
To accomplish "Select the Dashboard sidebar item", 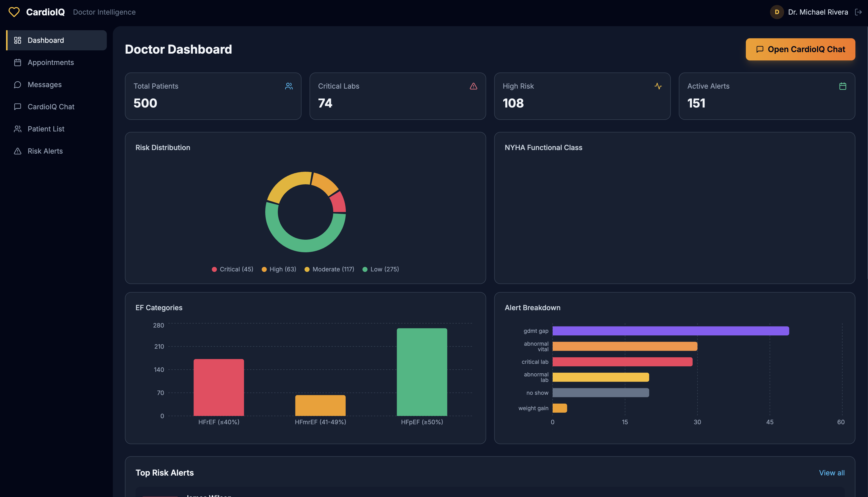I will pos(46,40).
